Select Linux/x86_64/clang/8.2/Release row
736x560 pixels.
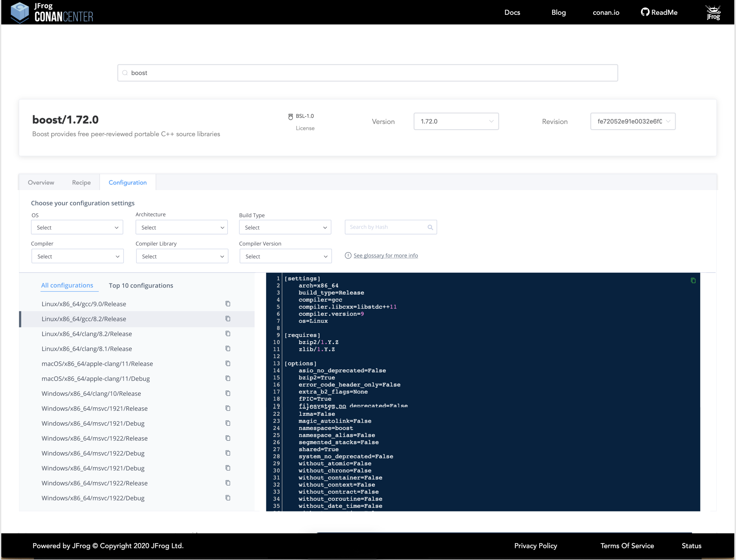(x=137, y=334)
